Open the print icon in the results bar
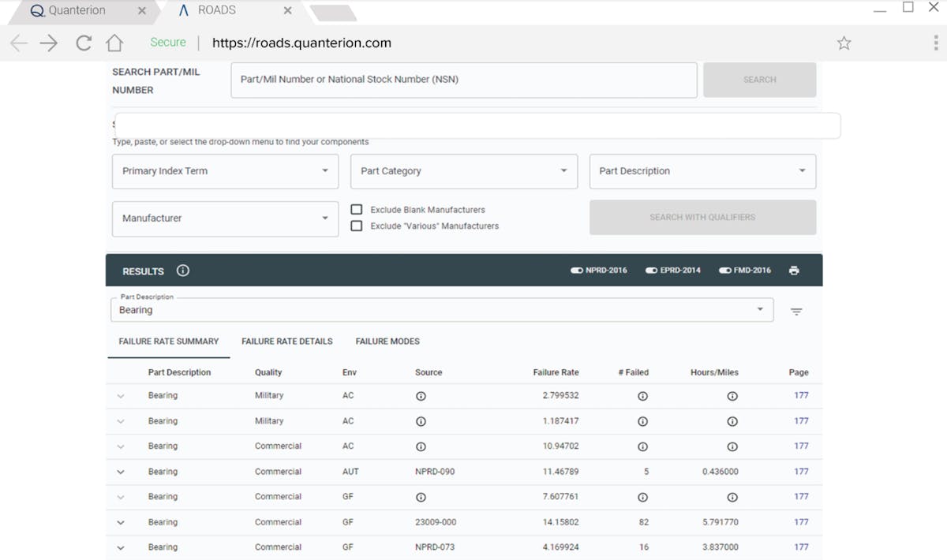This screenshot has height=560, width=947. [794, 270]
